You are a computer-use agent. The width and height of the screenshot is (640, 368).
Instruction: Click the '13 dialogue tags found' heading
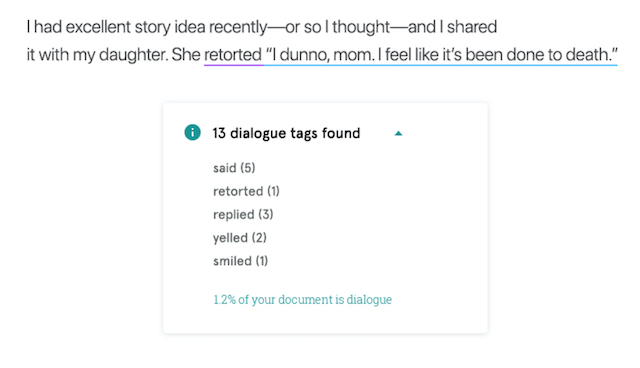pyautogui.click(x=286, y=133)
